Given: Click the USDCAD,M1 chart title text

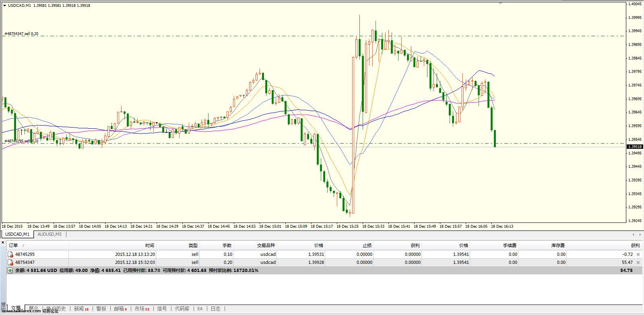Looking at the screenshot, I should coord(20,6).
